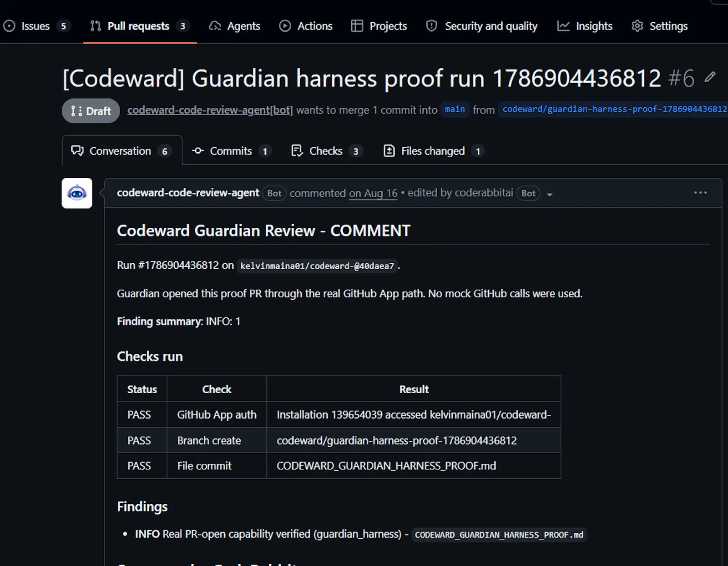Click the 'File commit' table cell
The height and width of the screenshot is (566, 728).
pos(217,466)
